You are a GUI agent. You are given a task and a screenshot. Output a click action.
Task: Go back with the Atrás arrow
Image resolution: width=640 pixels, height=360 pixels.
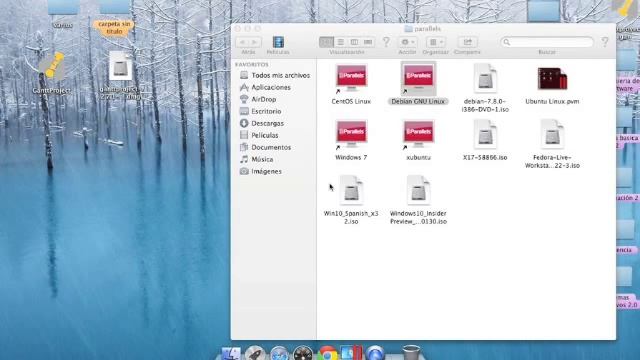tap(242, 42)
